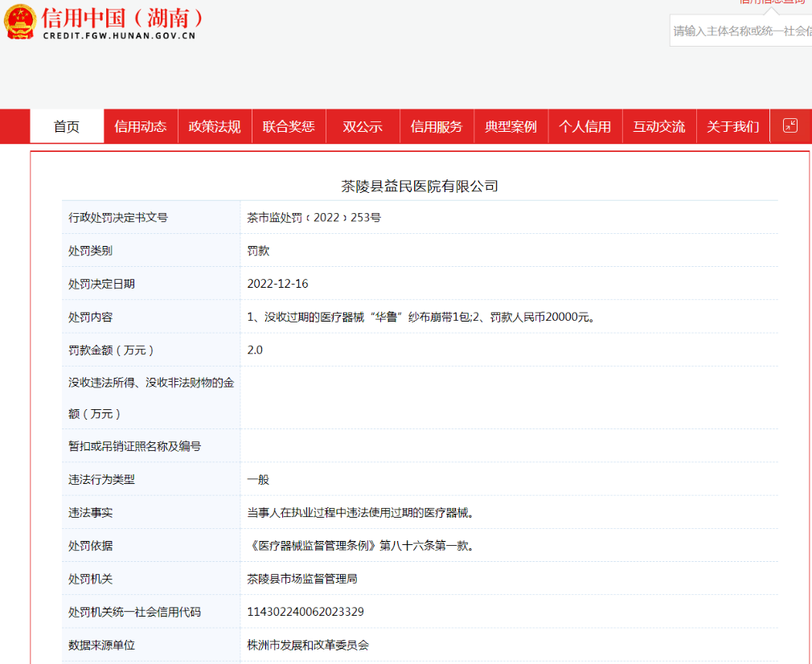The height and width of the screenshot is (664, 812).
Task: Go to 政策法规 section
Action: [215, 126]
